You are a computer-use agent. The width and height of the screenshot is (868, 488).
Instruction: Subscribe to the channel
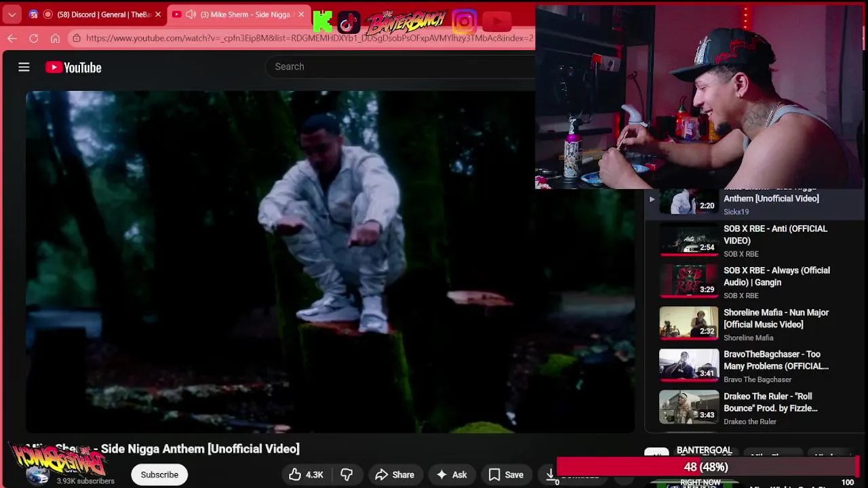(159, 474)
